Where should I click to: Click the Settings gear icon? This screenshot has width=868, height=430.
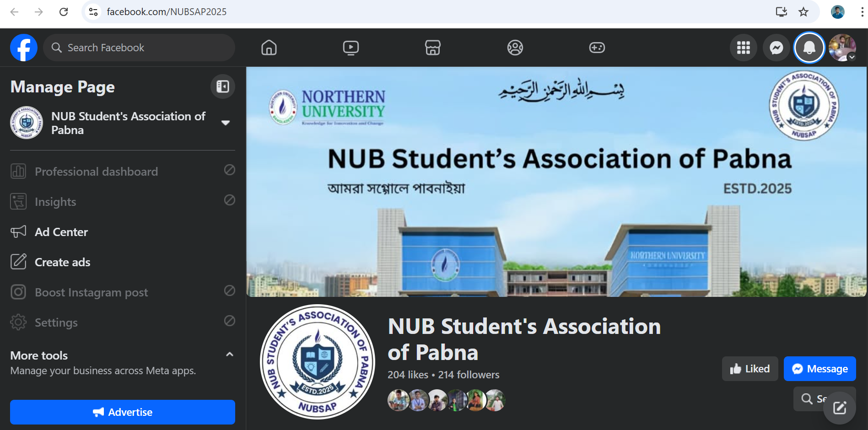18,322
